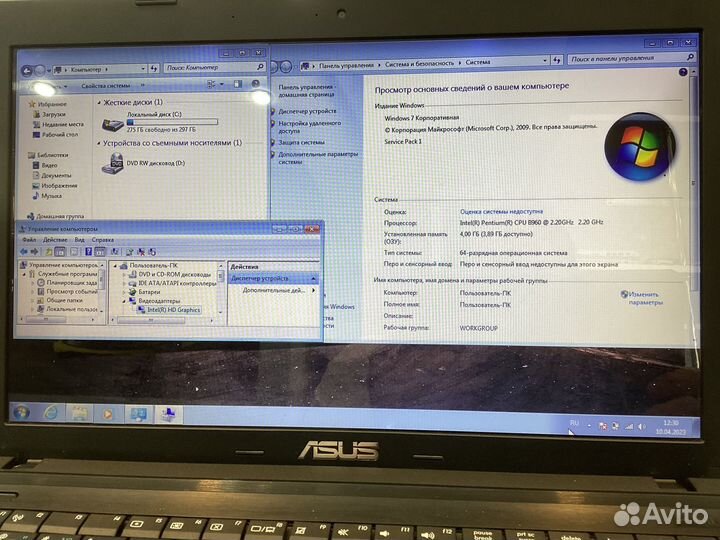Click the Back arrow in Computer Management toolbar
This screenshot has width=720, height=540.
pos(24,251)
